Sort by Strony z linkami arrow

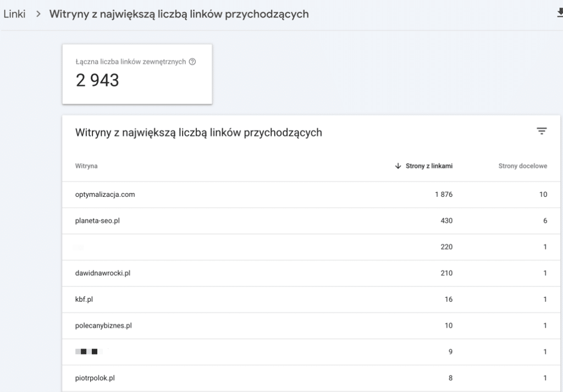[398, 166]
